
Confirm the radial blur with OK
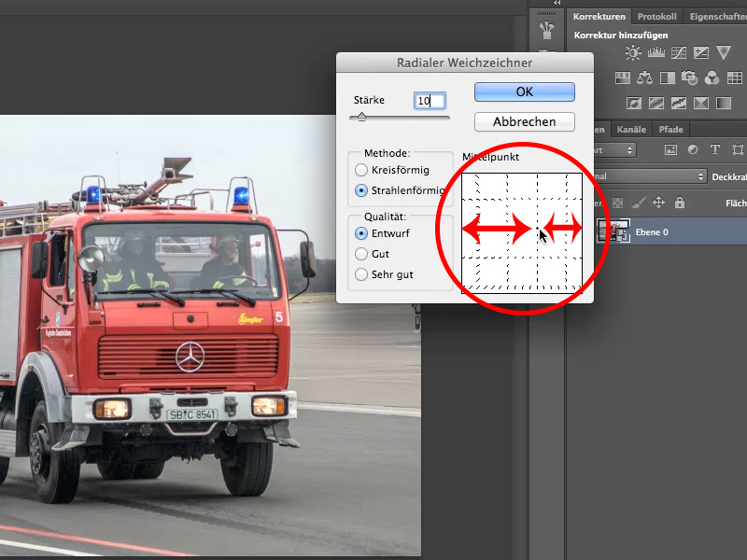(525, 91)
